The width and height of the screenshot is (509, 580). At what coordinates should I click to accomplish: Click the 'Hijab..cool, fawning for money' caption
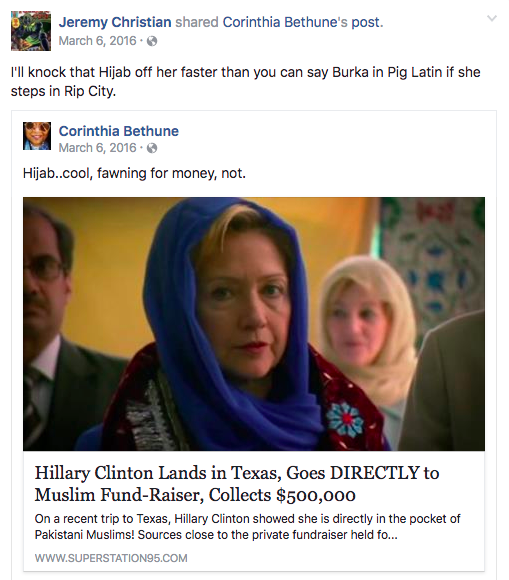click(x=134, y=173)
